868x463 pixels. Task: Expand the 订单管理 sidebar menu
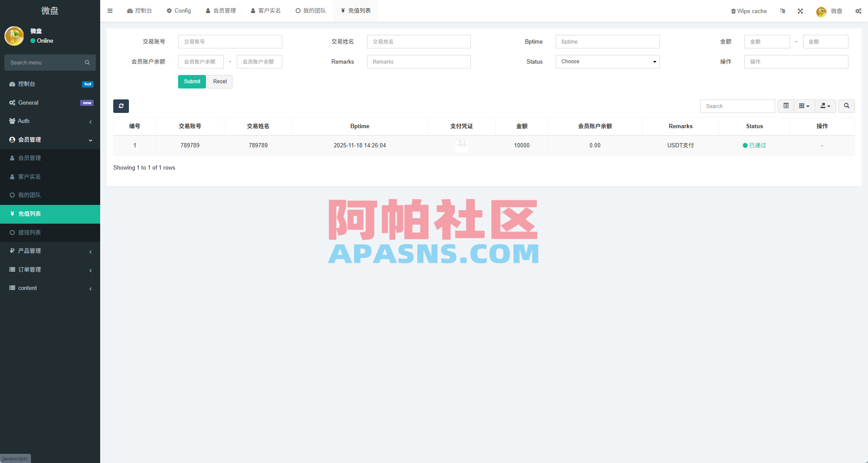click(x=50, y=269)
